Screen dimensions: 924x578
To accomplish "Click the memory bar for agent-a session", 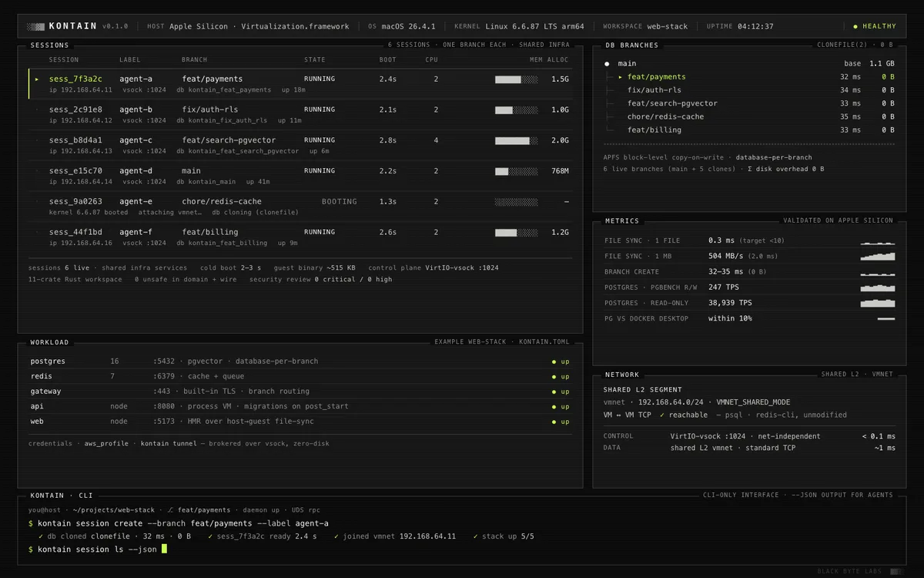I will (516, 79).
